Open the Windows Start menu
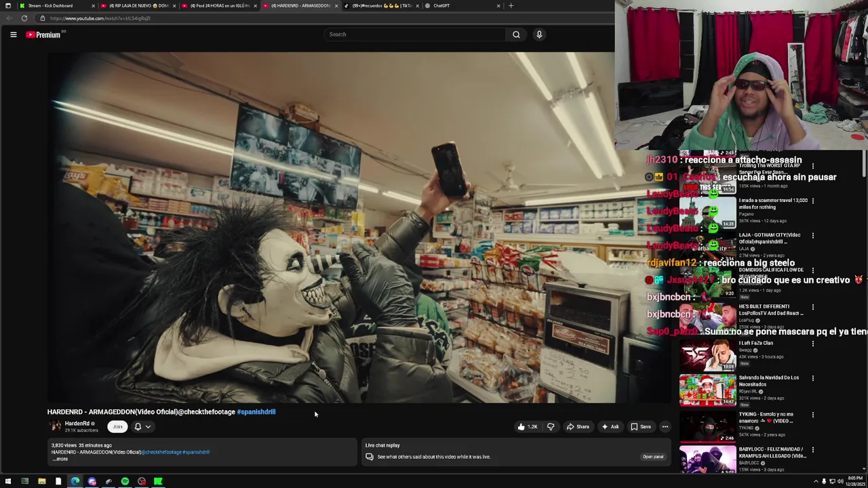868x488 pixels. click(x=8, y=482)
